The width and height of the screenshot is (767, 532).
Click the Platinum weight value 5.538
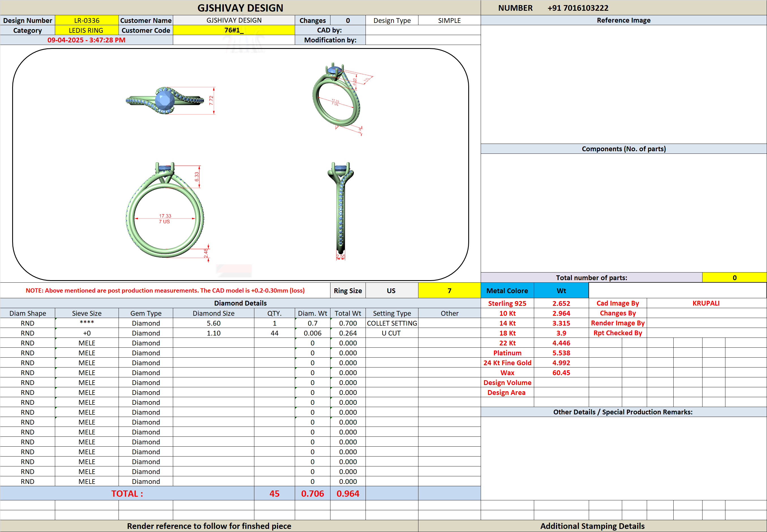coord(561,353)
